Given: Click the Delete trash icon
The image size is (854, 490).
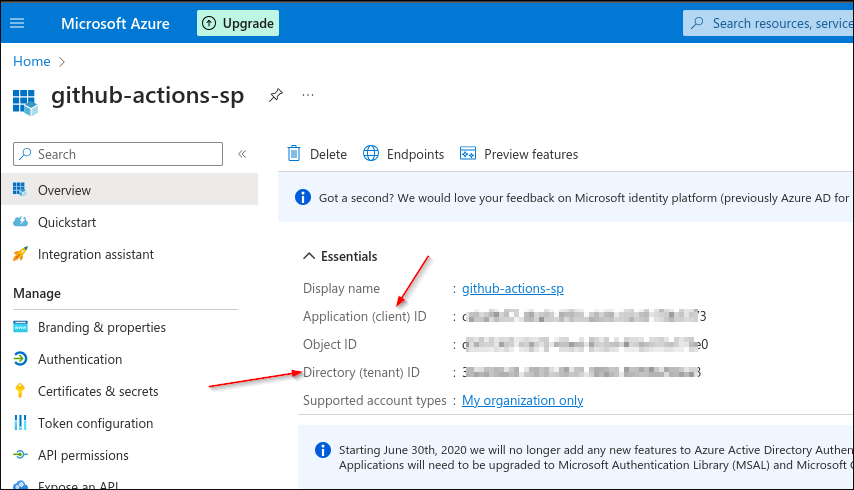Looking at the screenshot, I should (x=294, y=154).
